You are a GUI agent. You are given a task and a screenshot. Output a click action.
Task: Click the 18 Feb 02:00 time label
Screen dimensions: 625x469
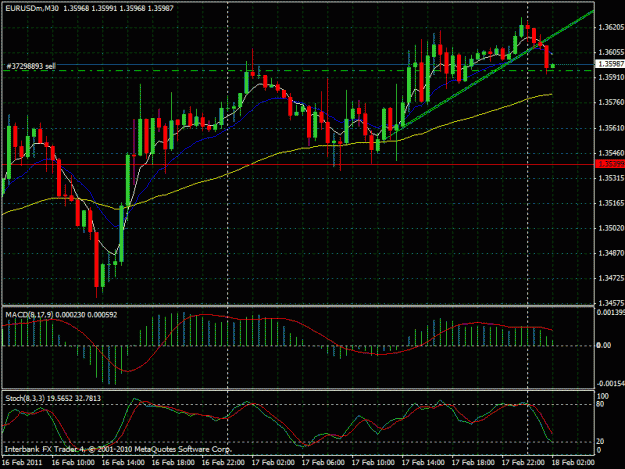573,462
